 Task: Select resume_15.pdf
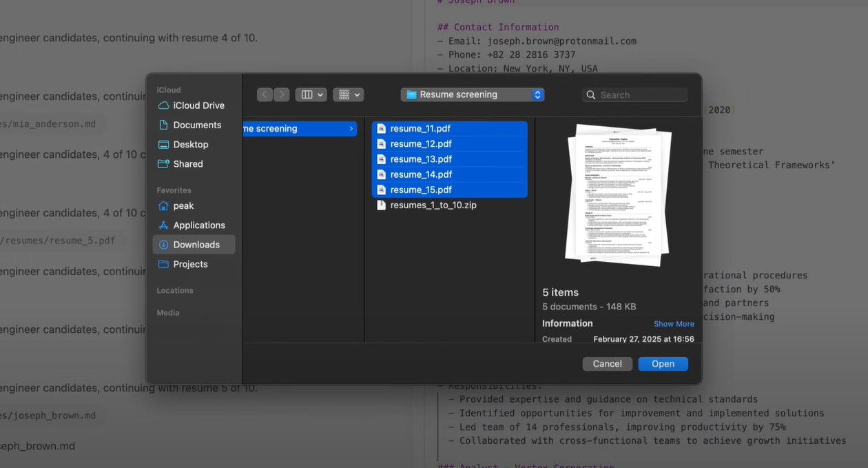coord(449,190)
